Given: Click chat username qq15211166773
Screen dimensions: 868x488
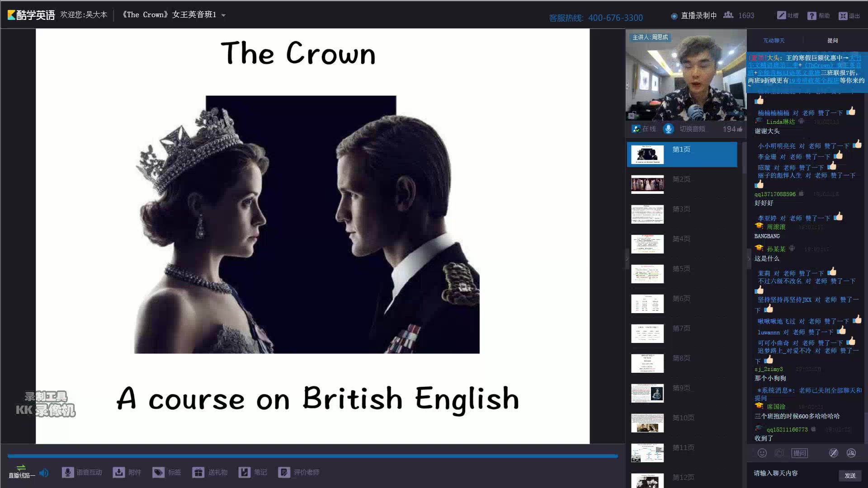Looking at the screenshot, I should coord(787,430).
